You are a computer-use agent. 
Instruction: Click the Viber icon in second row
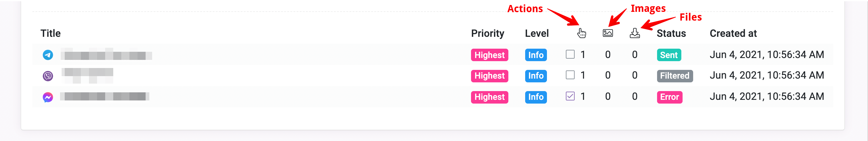point(48,76)
